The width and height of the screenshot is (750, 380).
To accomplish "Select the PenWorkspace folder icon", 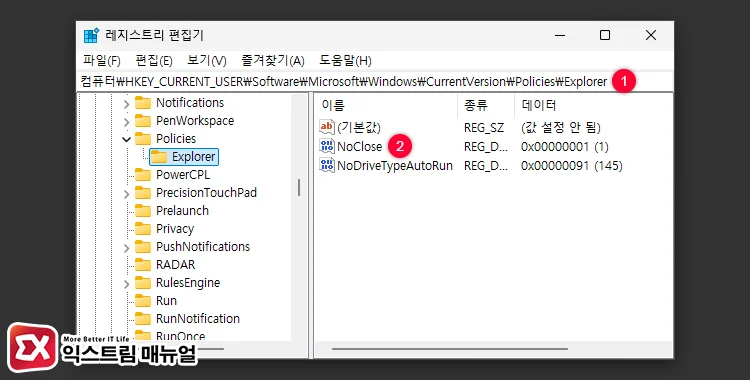I will pos(143,121).
